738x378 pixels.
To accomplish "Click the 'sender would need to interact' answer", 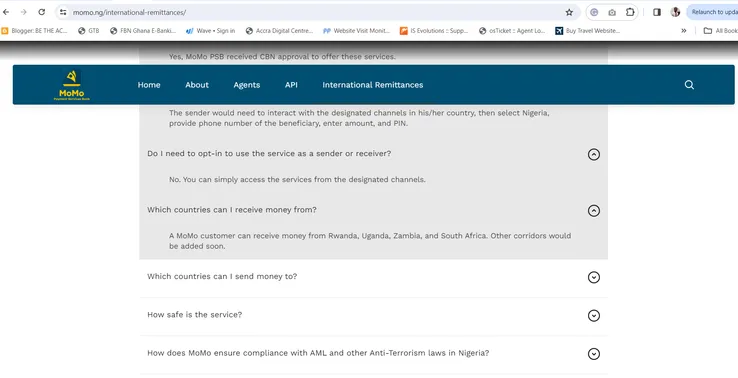I will 359,118.
